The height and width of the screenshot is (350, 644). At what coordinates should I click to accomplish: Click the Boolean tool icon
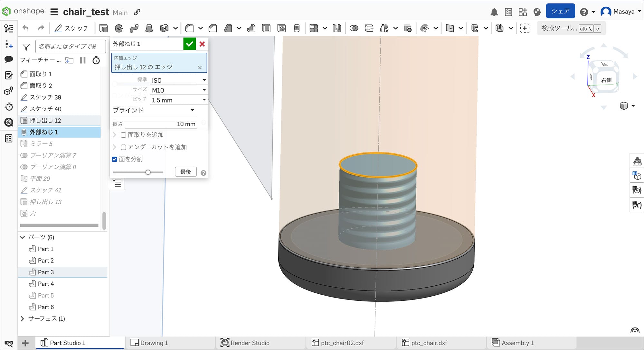tap(354, 28)
